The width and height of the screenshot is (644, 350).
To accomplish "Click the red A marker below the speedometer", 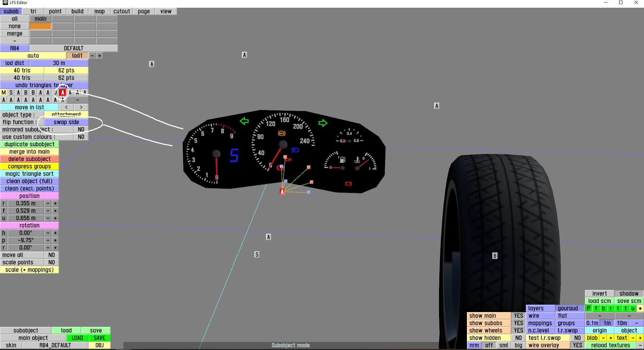I will coord(282,192).
